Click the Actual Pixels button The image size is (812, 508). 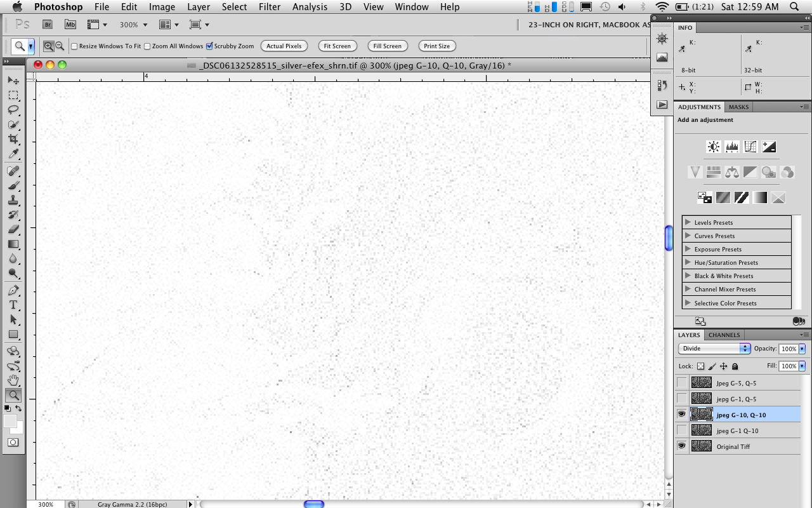click(284, 46)
